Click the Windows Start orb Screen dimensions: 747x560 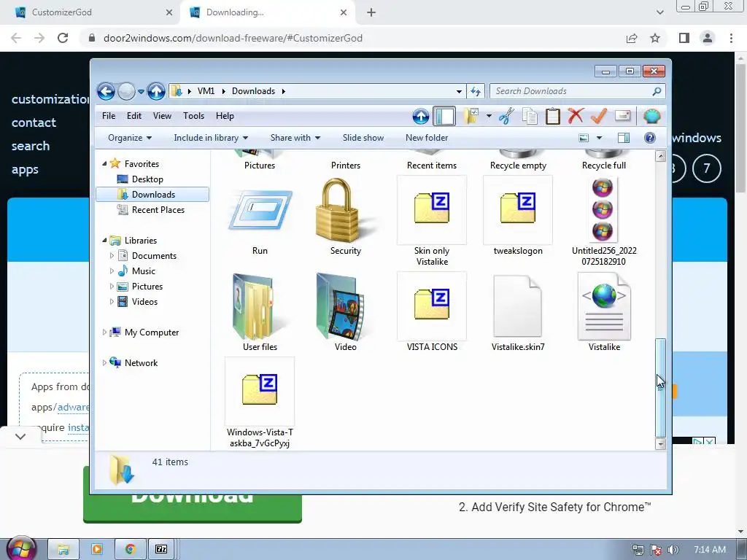(21, 548)
